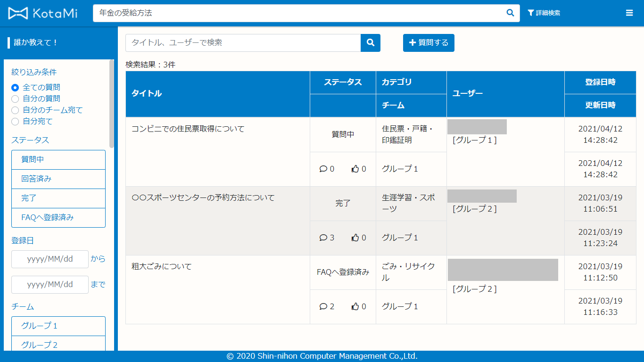The height and width of the screenshot is (362, 644).
Task: Click the 登録日 to date field
Action: [50, 285]
